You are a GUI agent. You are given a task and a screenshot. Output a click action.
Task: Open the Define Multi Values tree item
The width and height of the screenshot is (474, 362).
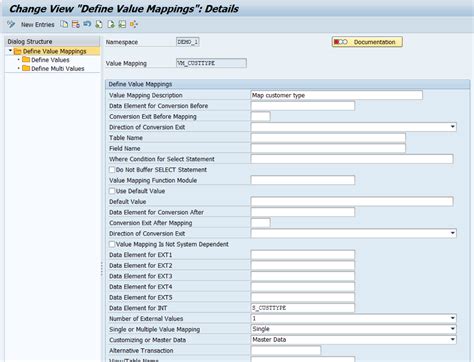pos(58,69)
